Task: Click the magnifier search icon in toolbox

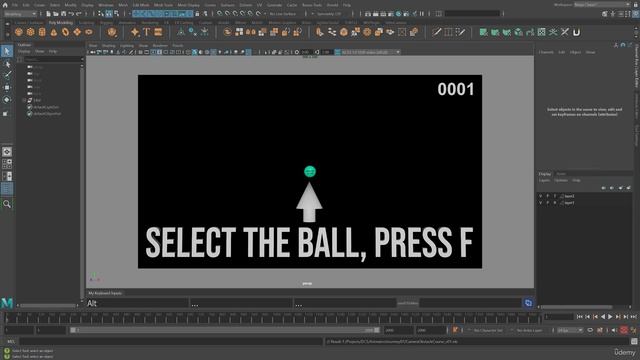Action: tap(7, 204)
